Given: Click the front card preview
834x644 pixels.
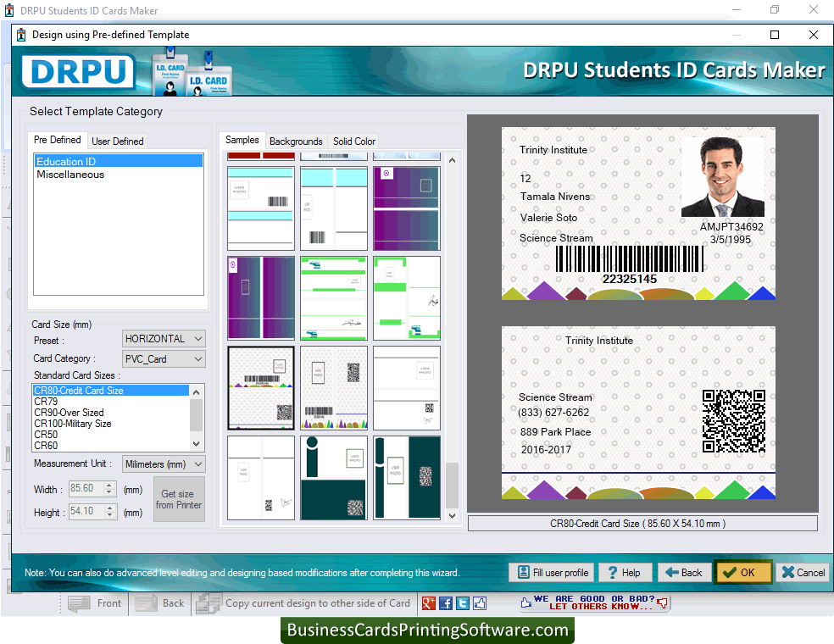Looking at the screenshot, I should pyautogui.click(x=638, y=214).
